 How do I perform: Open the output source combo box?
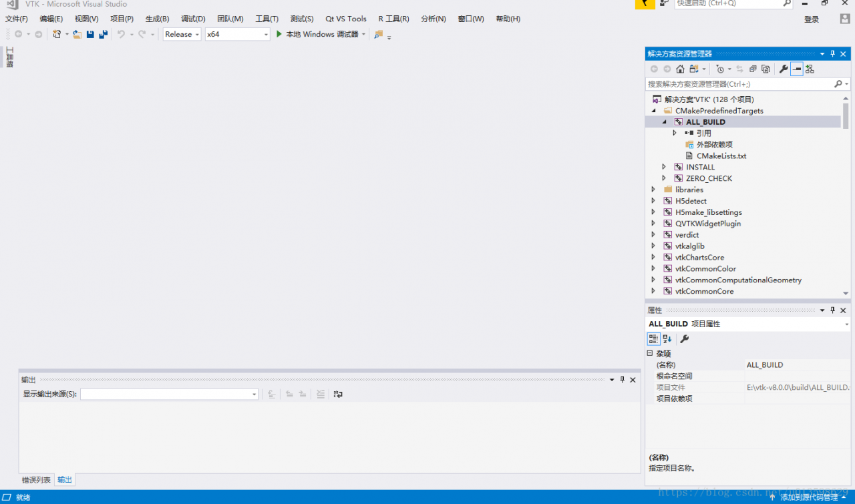[x=169, y=395]
